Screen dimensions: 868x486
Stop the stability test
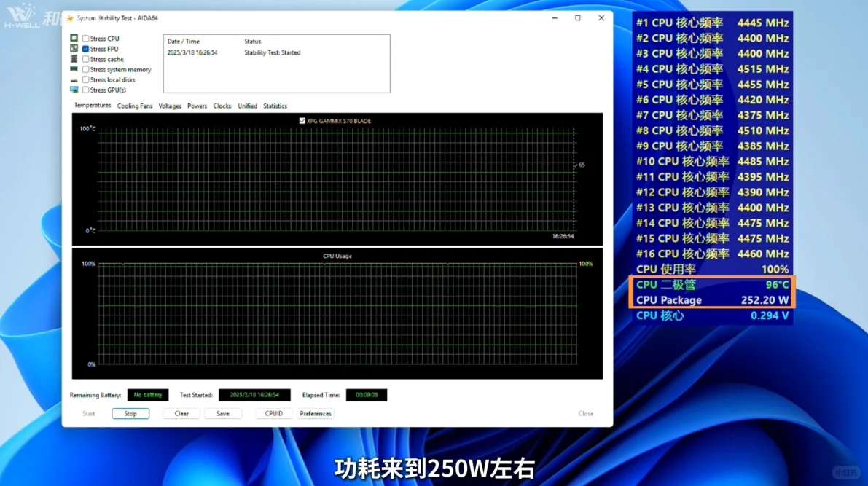point(130,413)
